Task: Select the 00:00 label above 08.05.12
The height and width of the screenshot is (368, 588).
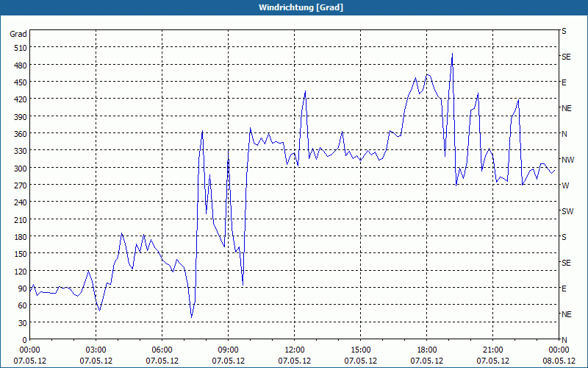Action: coord(559,350)
